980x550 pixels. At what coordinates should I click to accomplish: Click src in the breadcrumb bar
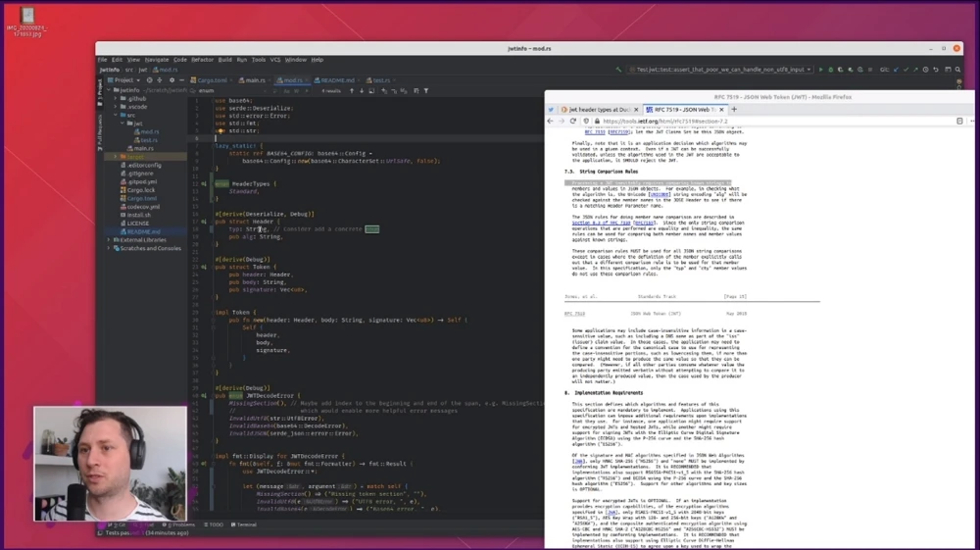coord(128,70)
